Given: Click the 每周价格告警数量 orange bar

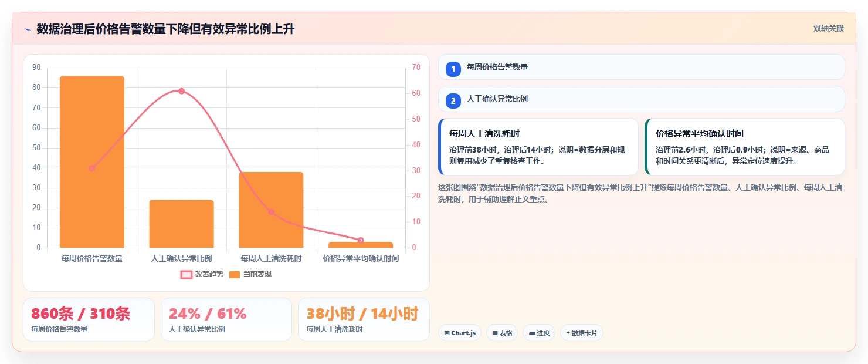Looking at the screenshot, I should (92, 162).
